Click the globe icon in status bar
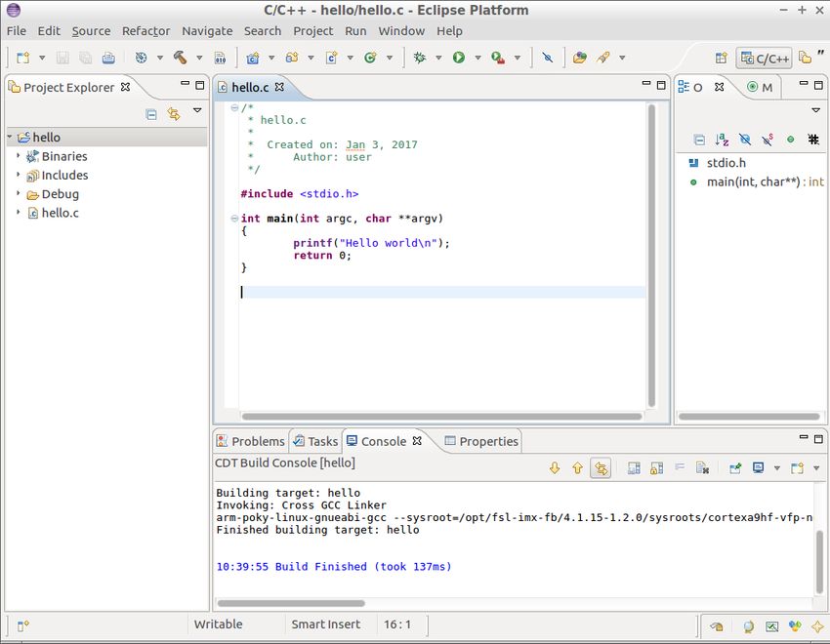 (749, 626)
